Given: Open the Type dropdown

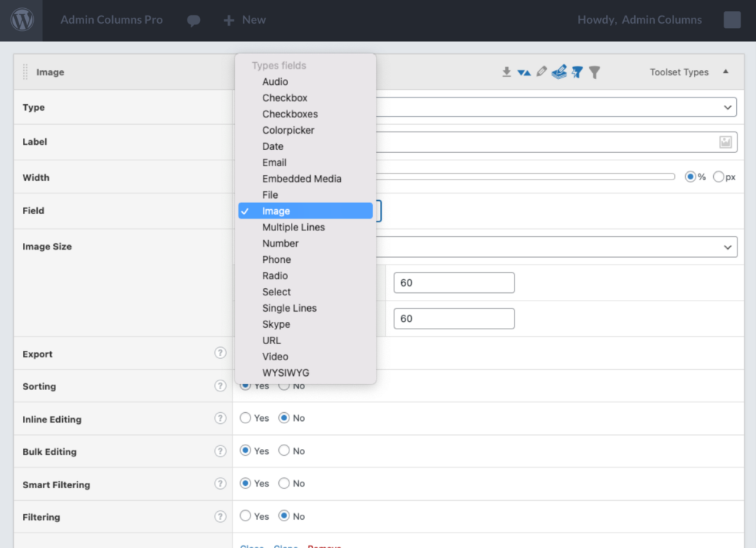Looking at the screenshot, I should pyautogui.click(x=557, y=107).
